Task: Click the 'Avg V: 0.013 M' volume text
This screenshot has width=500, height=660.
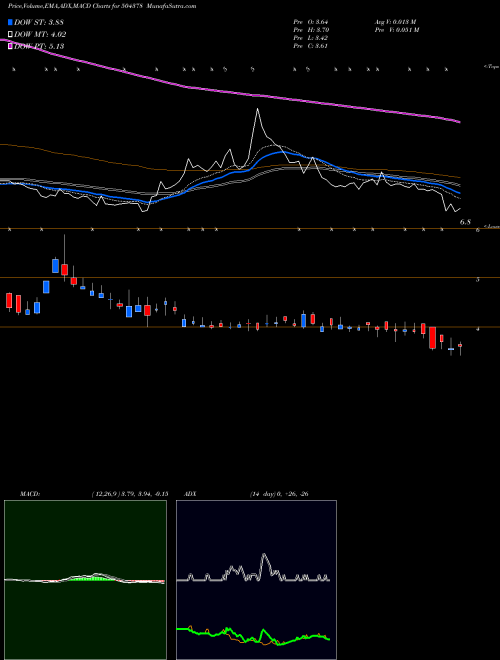Action: tap(395, 22)
